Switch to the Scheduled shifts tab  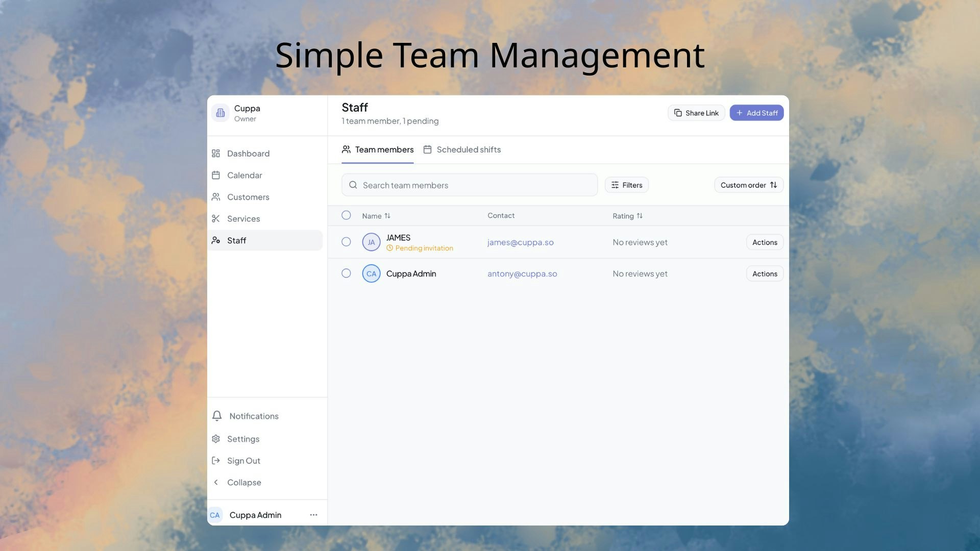[462, 149]
